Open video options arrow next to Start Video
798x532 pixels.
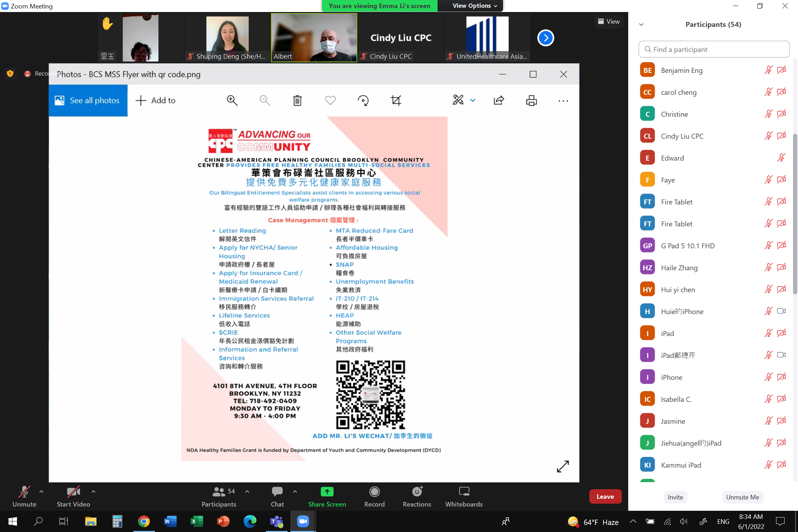coord(93,491)
